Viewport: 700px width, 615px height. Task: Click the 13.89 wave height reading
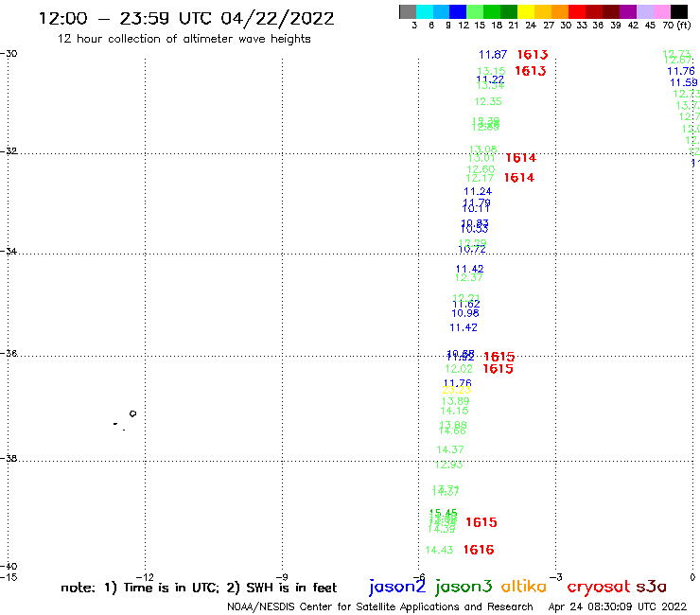click(455, 401)
